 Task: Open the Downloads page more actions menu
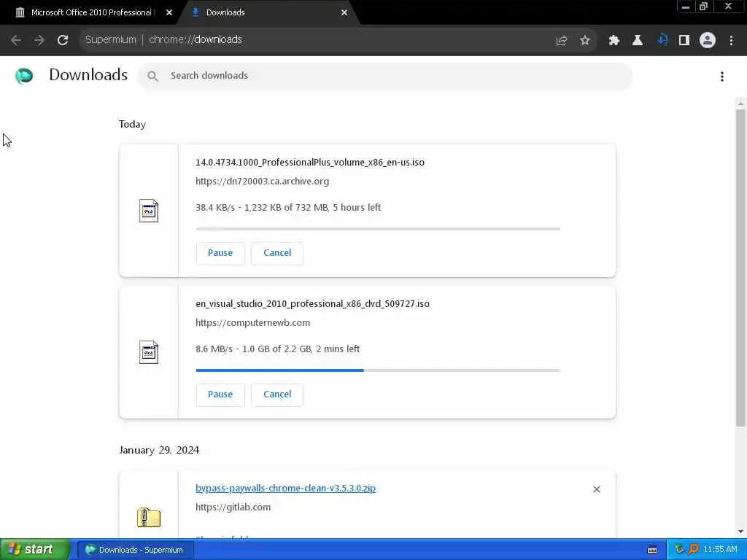pos(722,76)
